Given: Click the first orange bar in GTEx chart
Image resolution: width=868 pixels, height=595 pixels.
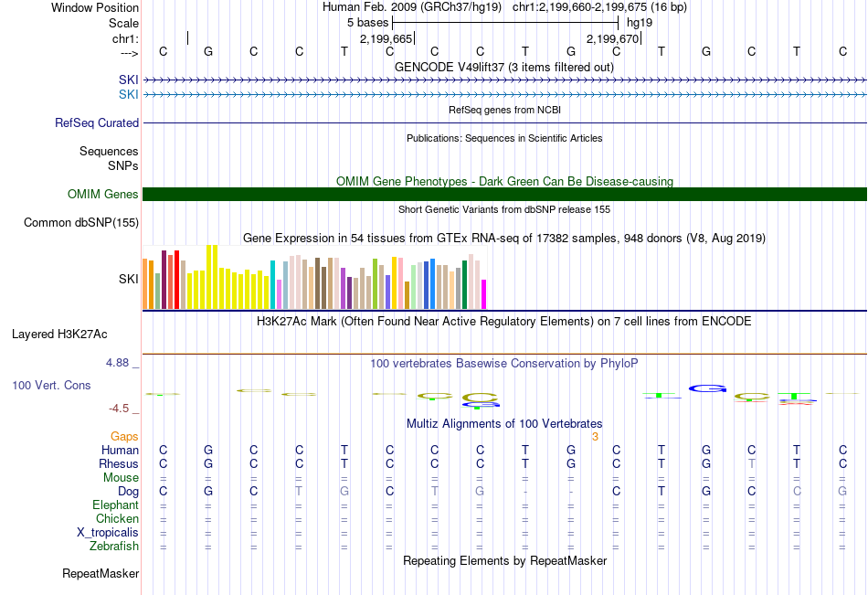Looking at the screenshot, I should pyautogui.click(x=145, y=283).
